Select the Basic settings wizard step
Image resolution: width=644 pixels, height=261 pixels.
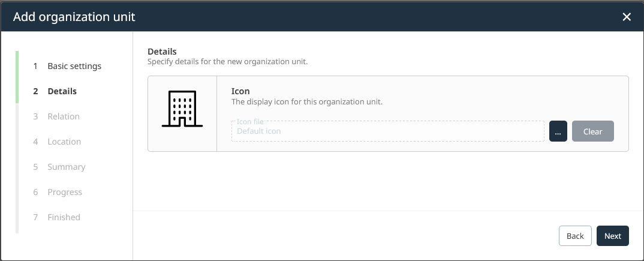(74, 66)
